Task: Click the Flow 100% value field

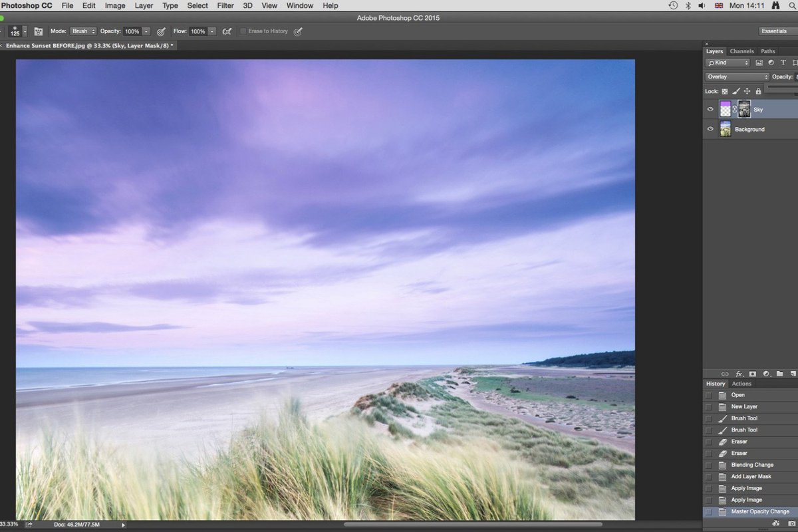Action: pyautogui.click(x=198, y=31)
